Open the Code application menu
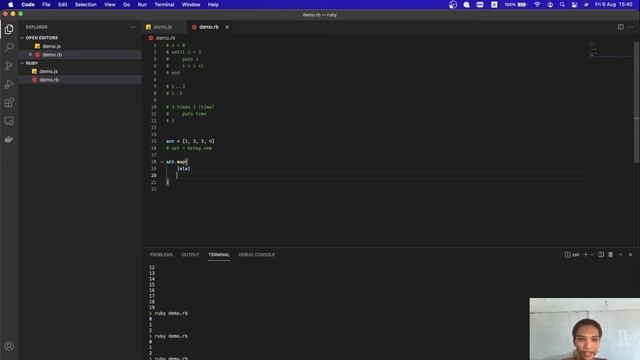The image size is (640, 360). click(x=28, y=4)
